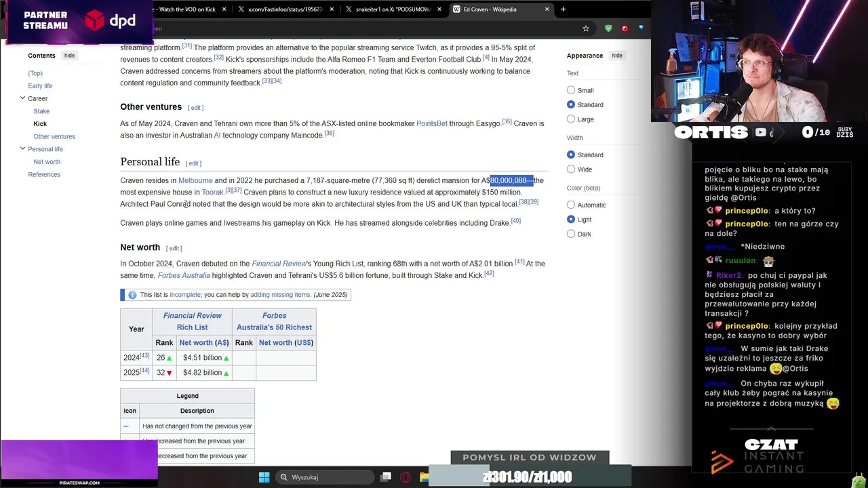This screenshot has height=488, width=868.
Task: Open Task View on the taskbar
Action: (x=386, y=477)
